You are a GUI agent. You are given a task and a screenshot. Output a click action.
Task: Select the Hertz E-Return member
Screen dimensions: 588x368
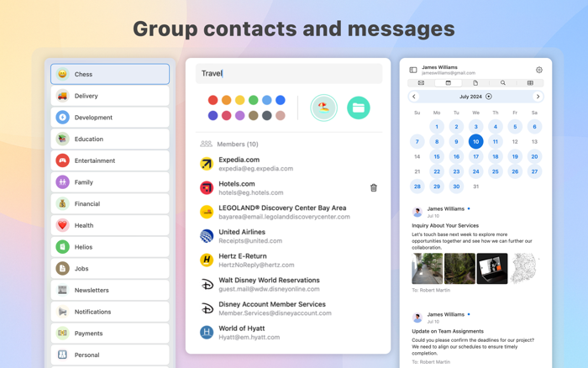click(289, 260)
